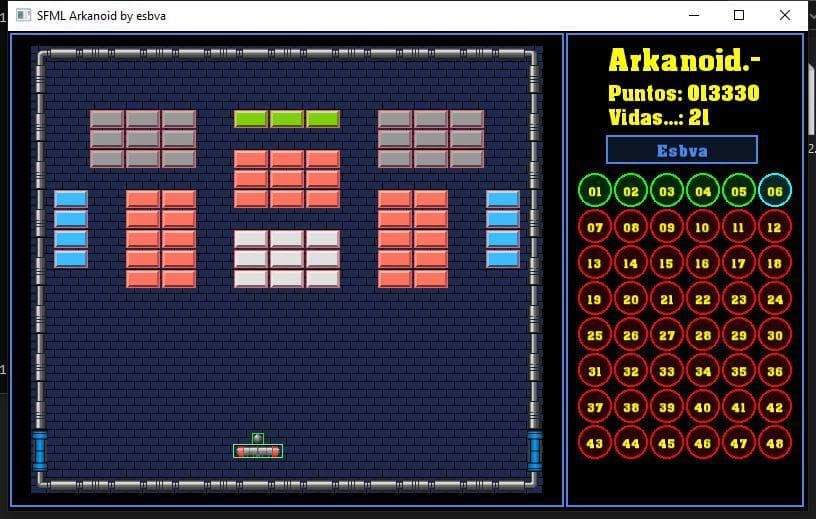Pick level 34 circle
This screenshot has width=816, height=519.
703,371
